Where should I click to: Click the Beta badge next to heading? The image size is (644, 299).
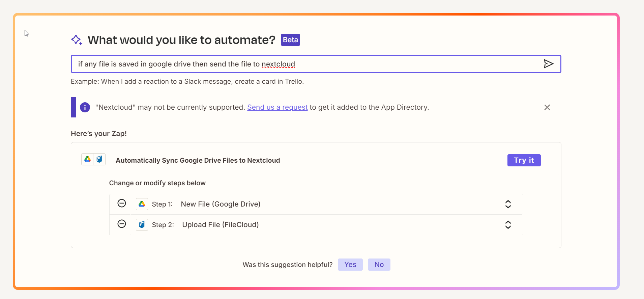pos(290,40)
